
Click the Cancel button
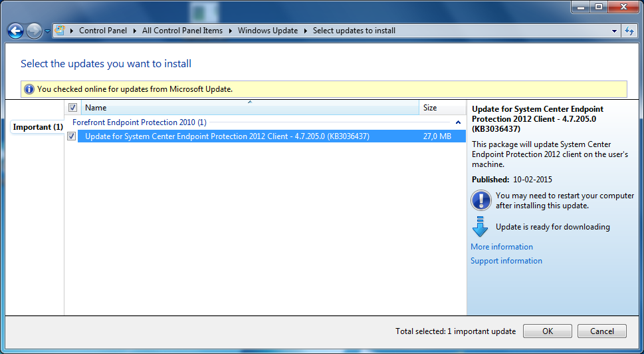click(x=601, y=331)
